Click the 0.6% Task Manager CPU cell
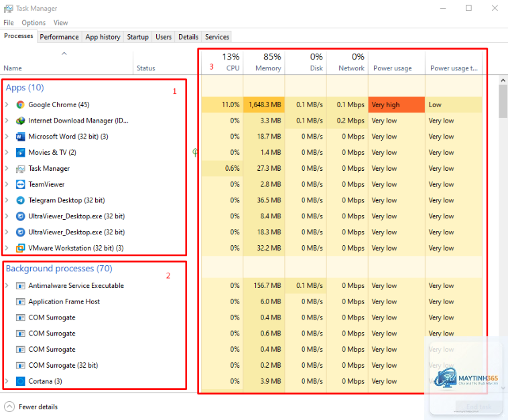 [223, 168]
